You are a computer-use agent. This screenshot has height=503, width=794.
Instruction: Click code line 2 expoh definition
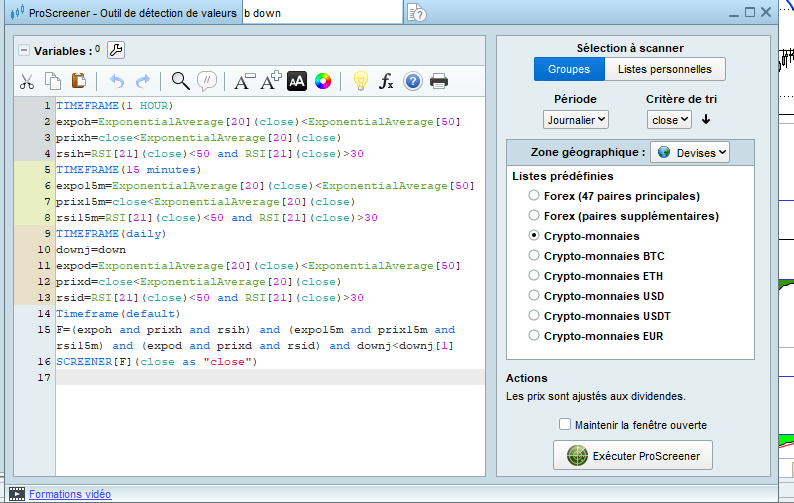pyautogui.click(x=258, y=122)
